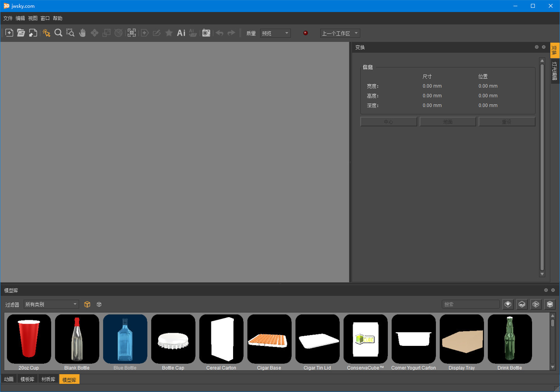
Task: Select the scale tool icon
Action: (x=106, y=33)
